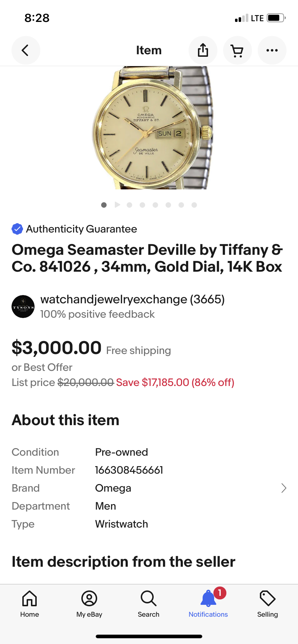Tap the Tysons seller avatar

tap(23, 307)
